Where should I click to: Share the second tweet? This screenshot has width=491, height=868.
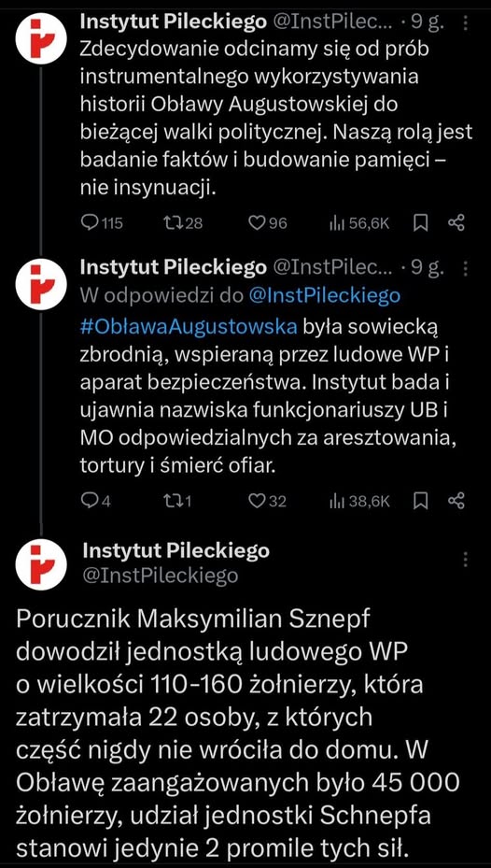456,501
